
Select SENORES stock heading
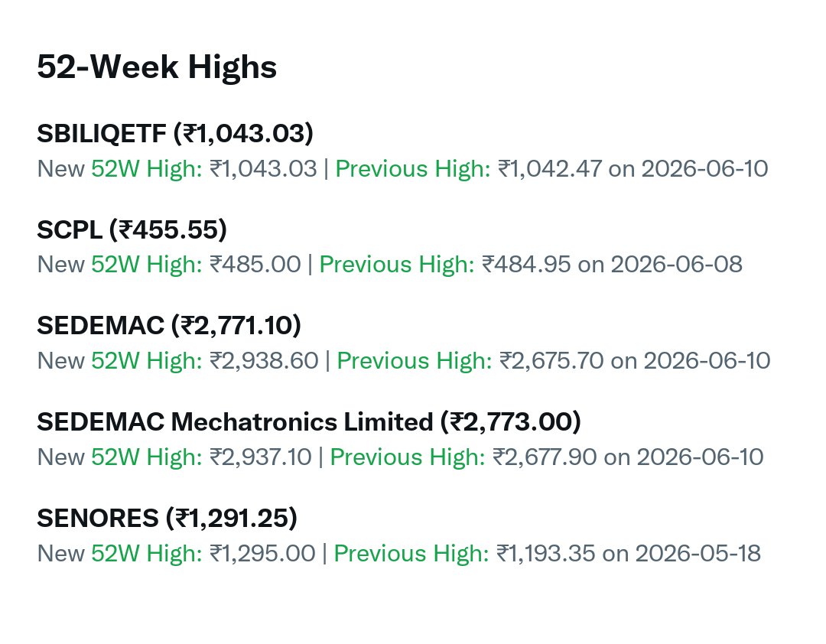coord(167,519)
